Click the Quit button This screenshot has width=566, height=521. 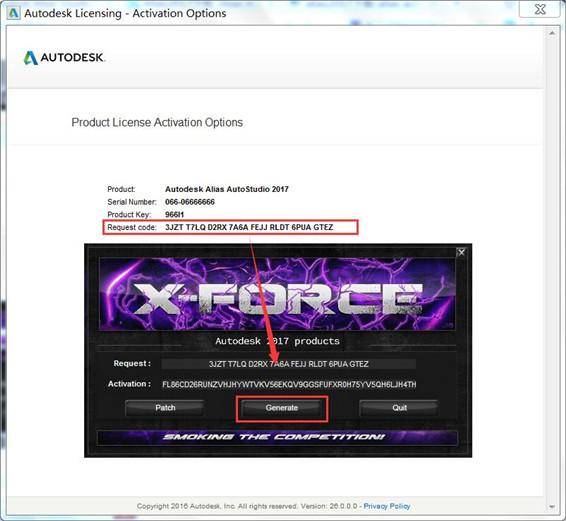tap(399, 408)
